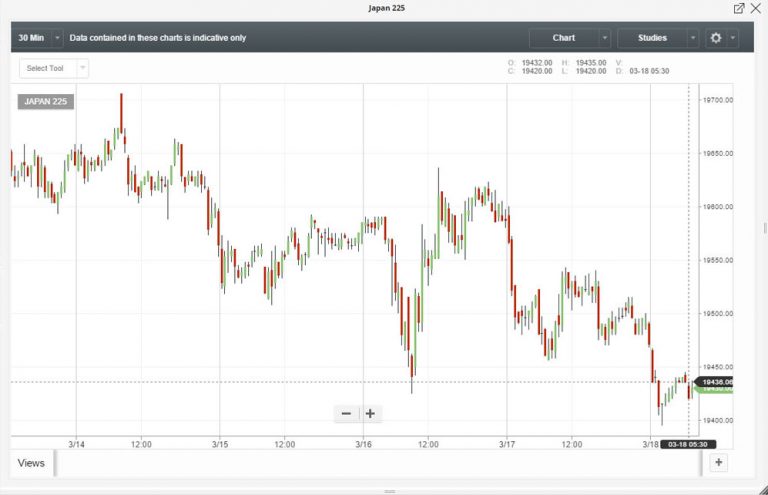Click the 19700.00 price axis label
The height and width of the screenshot is (495, 768).
718,100
